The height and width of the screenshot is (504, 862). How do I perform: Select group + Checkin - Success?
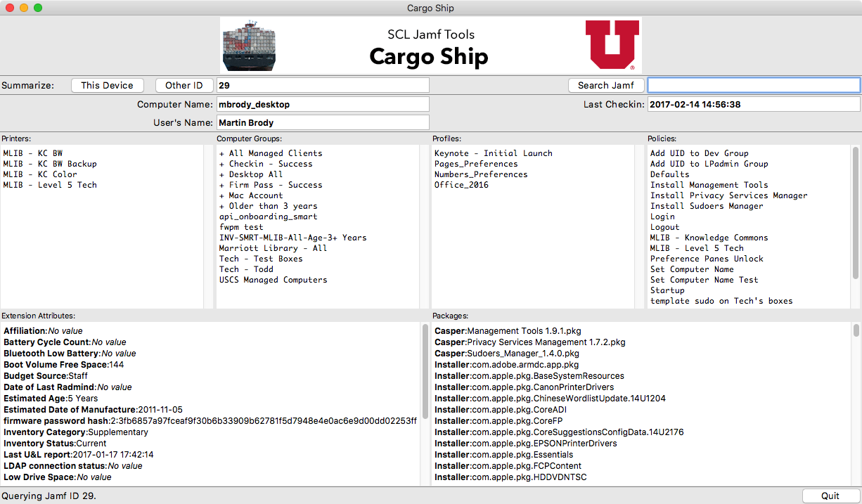pos(266,164)
